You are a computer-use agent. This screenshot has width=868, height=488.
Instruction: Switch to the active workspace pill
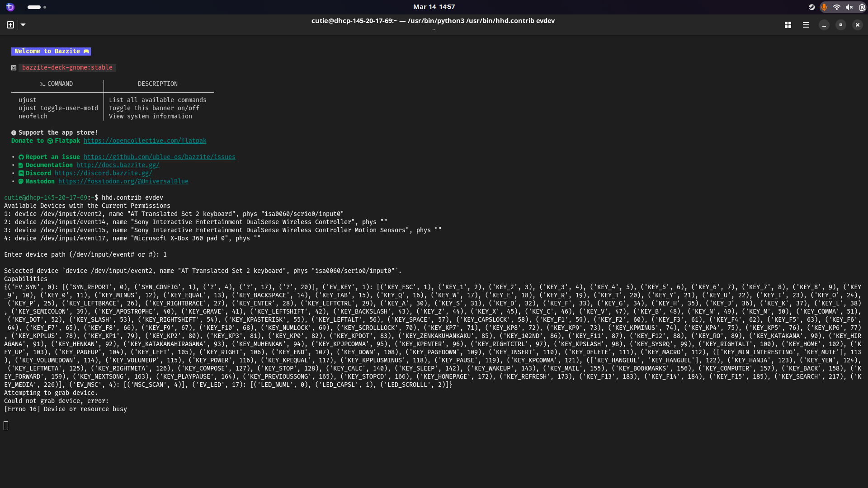(x=34, y=7)
